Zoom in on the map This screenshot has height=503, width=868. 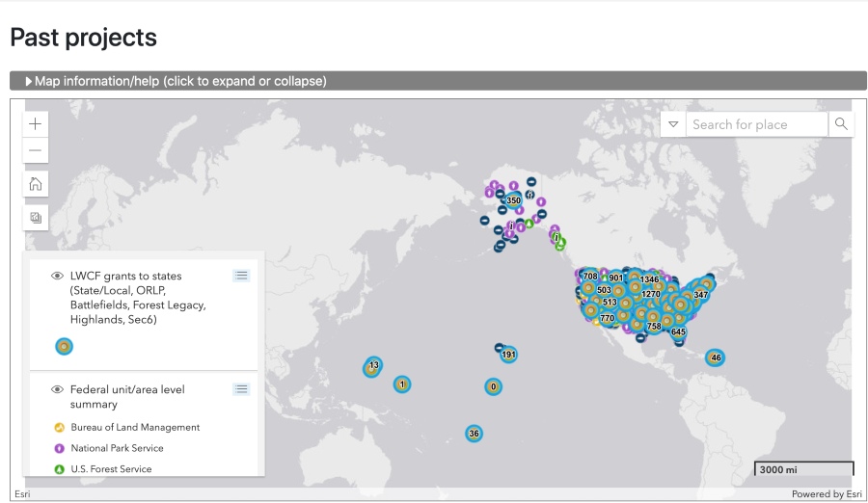(36, 124)
